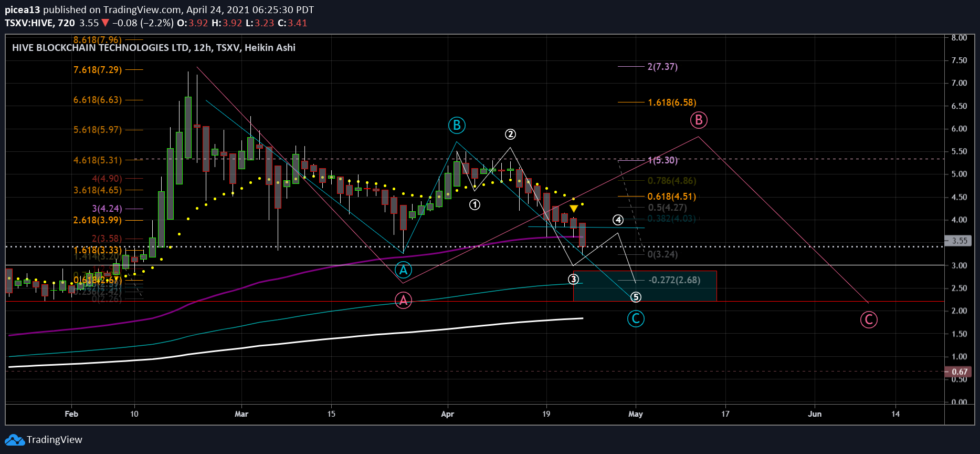980x454 pixels.
Task: Click the 6.00 price axis label
Action: pyautogui.click(x=960, y=129)
